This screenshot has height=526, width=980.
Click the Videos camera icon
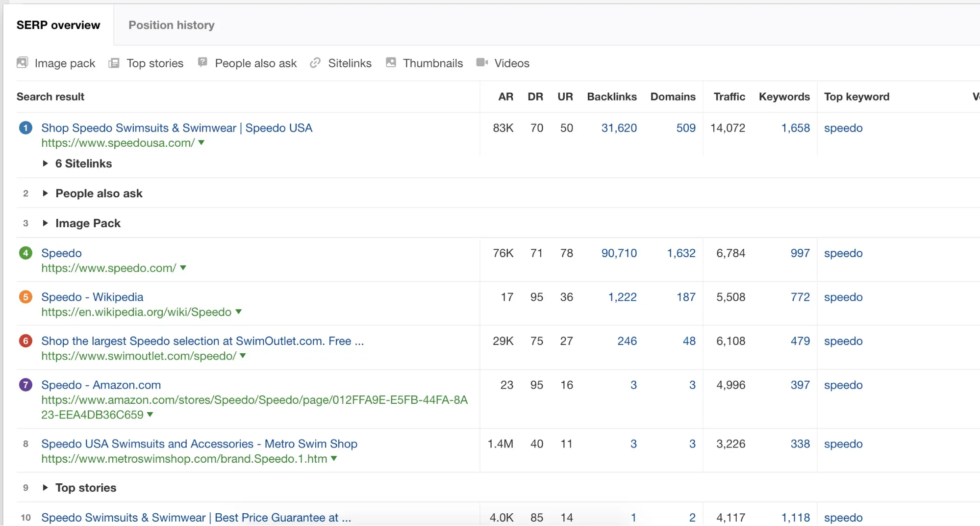point(482,62)
